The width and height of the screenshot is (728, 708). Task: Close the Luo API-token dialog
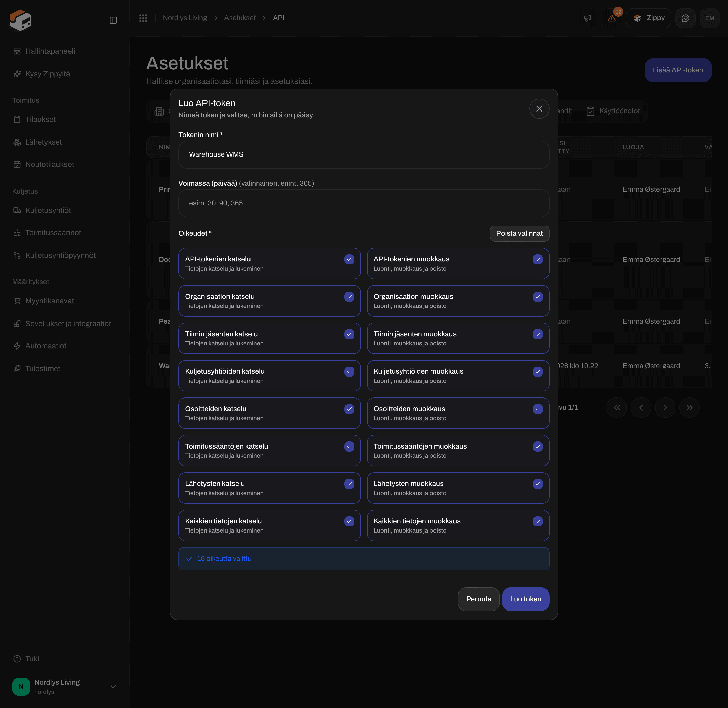(539, 108)
